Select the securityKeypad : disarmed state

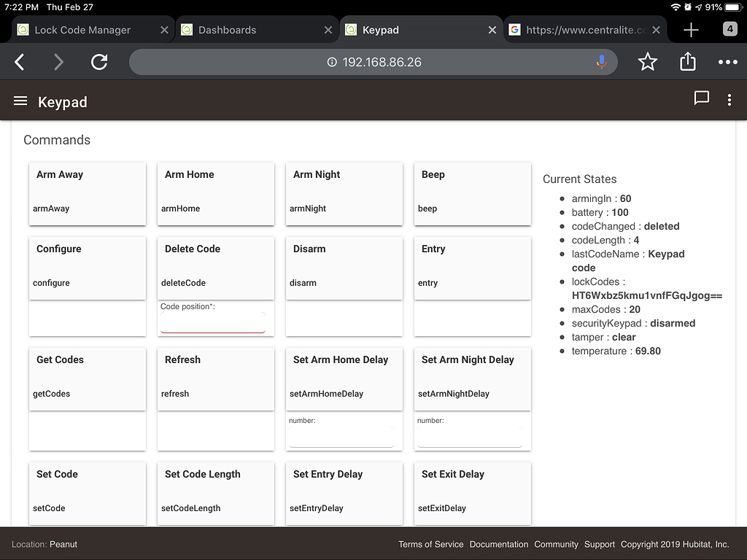pyautogui.click(x=633, y=323)
